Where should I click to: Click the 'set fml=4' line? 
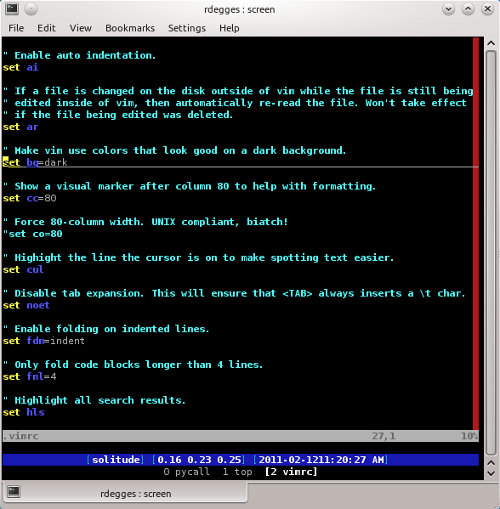coord(30,377)
